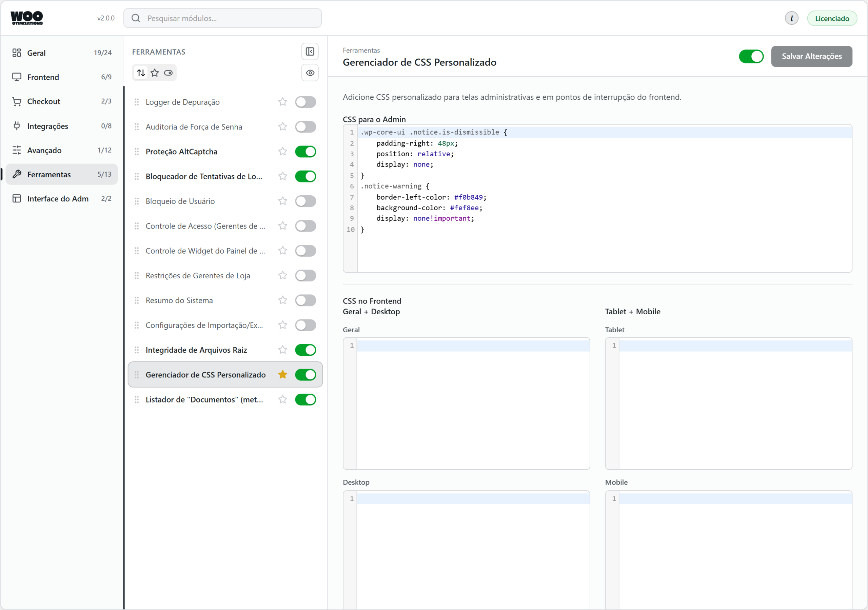Click the eye visibility icon in Ferramentas

[310, 73]
